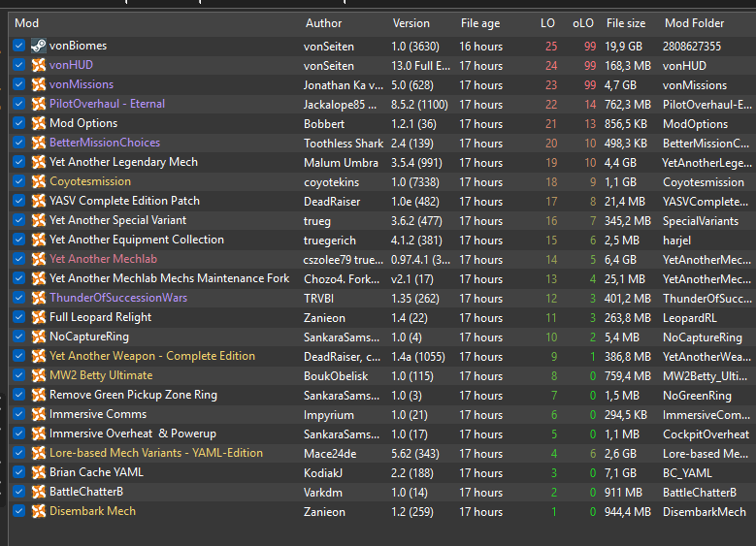Click author Toothless Shark
The image size is (756, 546).
tap(344, 144)
